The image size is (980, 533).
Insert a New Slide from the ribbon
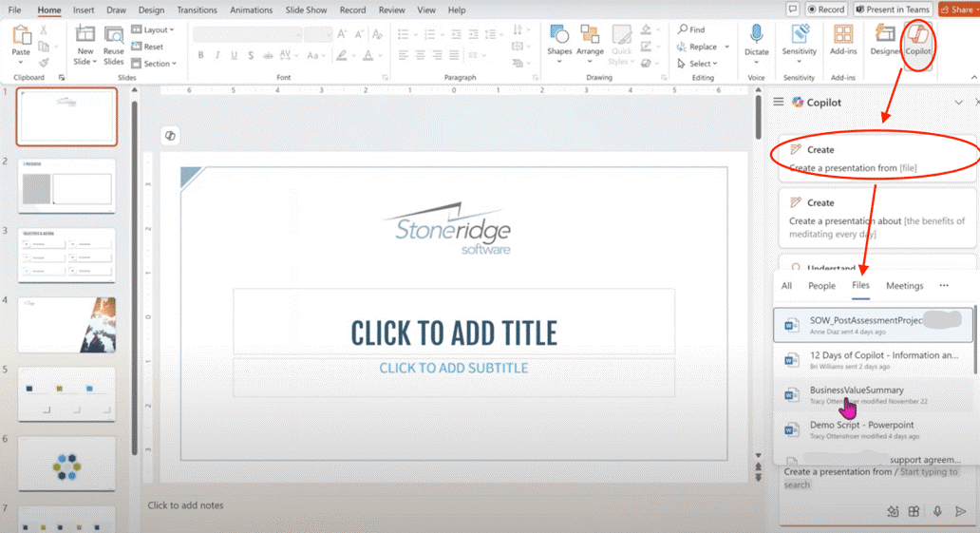click(85, 45)
